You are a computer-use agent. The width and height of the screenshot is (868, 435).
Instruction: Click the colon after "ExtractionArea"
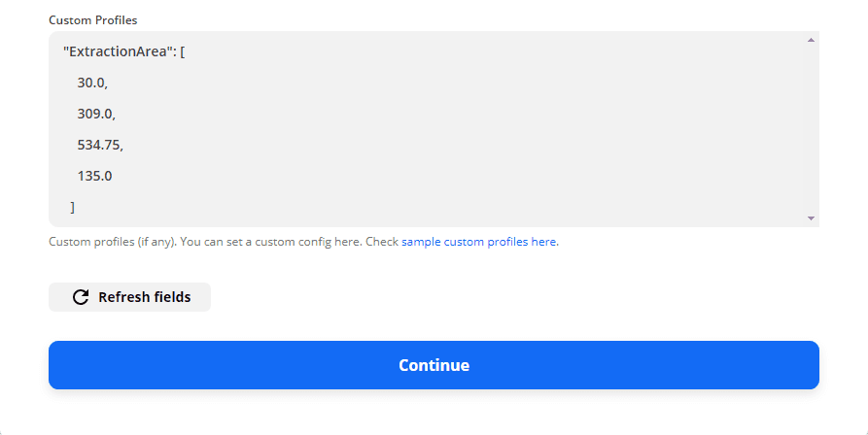coord(173,51)
